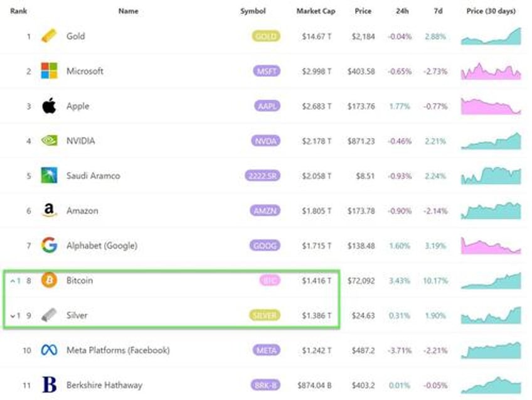Open the Alphabet (Google) name link
532x400 pixels.
point(102,246)
